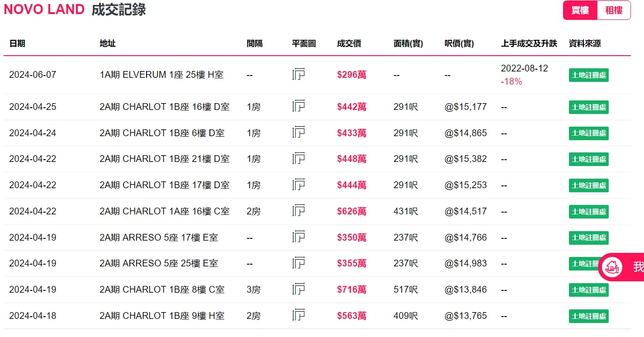Click 土地註冊處 badge in the 2024-06-07 row
The width and height of the screenshot is (644, 337).
point(588,75)
